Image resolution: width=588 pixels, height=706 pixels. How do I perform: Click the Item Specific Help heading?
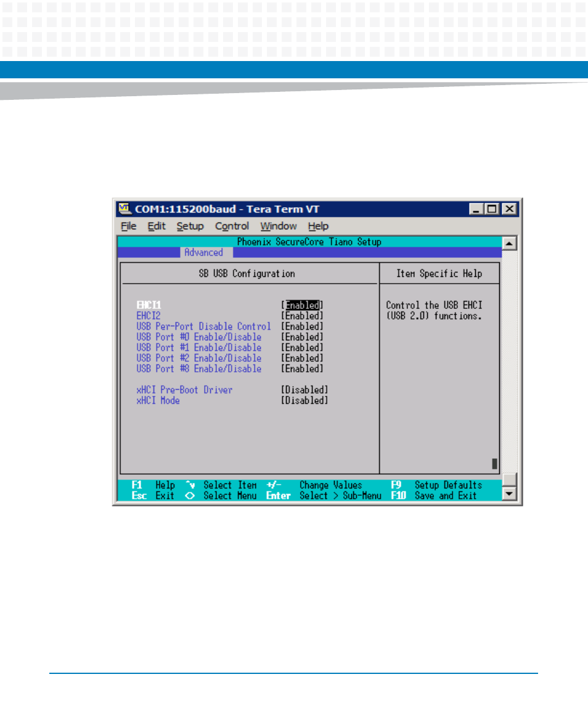tap(439, 274)
